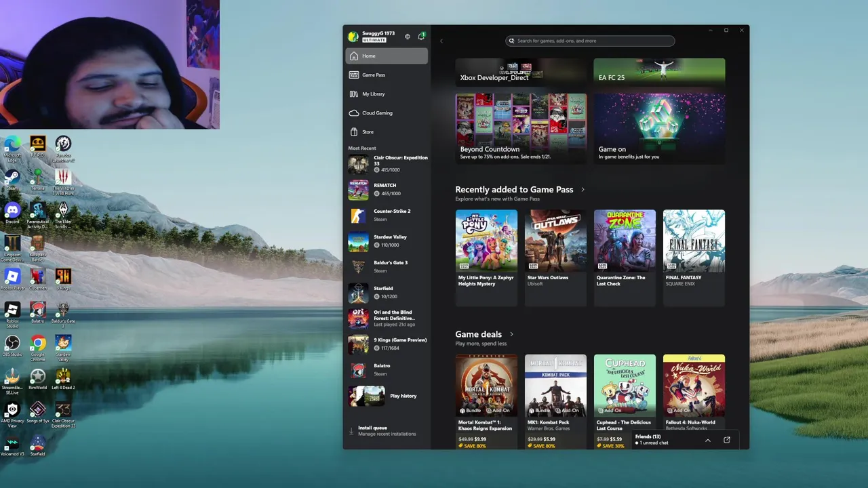Open the Game Pass section
The width and height of the screenshot is (868, 488).
tap(387, 75)
